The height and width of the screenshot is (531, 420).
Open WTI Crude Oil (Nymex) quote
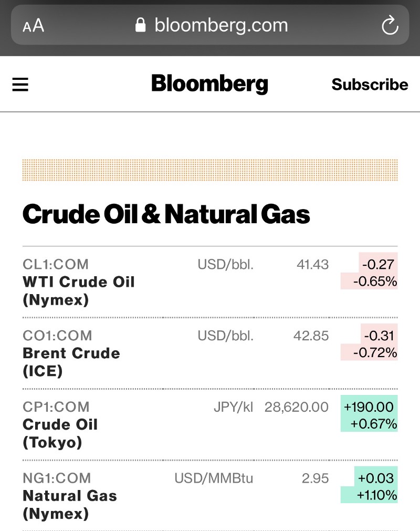point(79,291)
